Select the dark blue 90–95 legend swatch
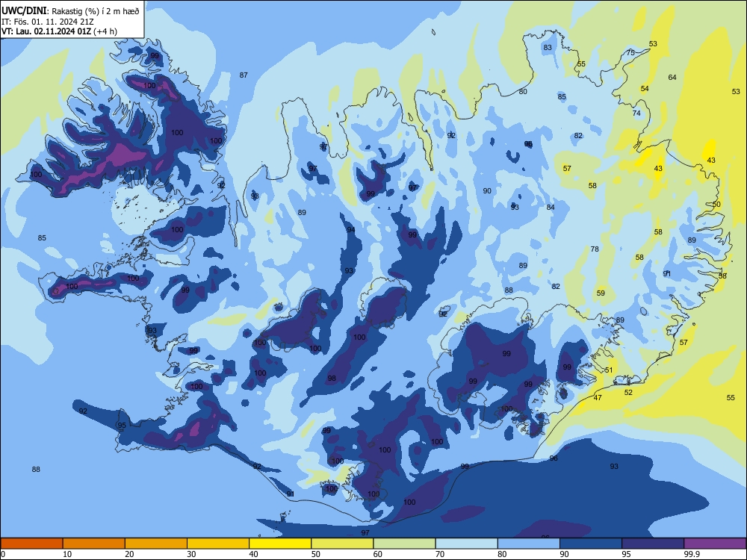This screenshot has height=560, width=747. pyautogui.click(x=591, y=544)
